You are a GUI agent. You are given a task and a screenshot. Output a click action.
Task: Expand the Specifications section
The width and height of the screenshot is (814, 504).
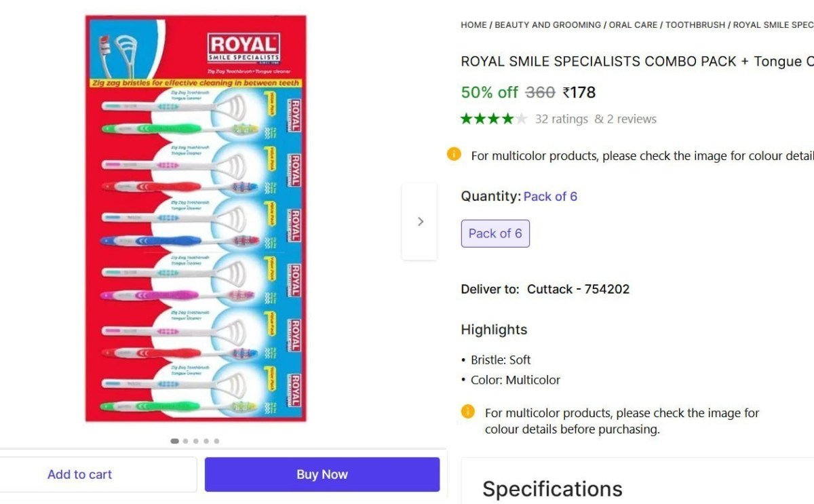coord(552,488)
